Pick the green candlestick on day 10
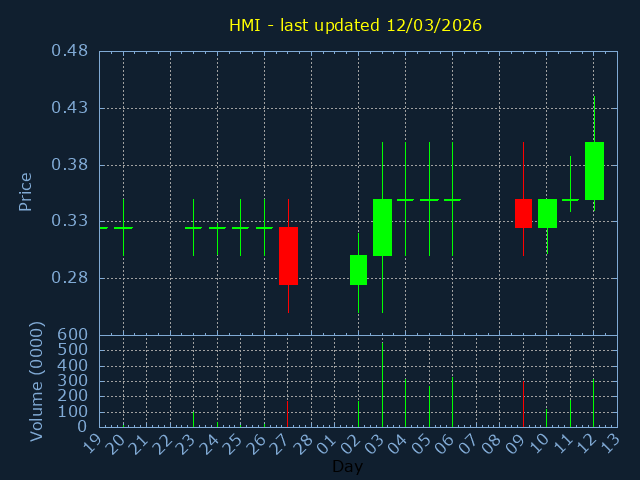640x480 pixels. [x=547, y=213]
